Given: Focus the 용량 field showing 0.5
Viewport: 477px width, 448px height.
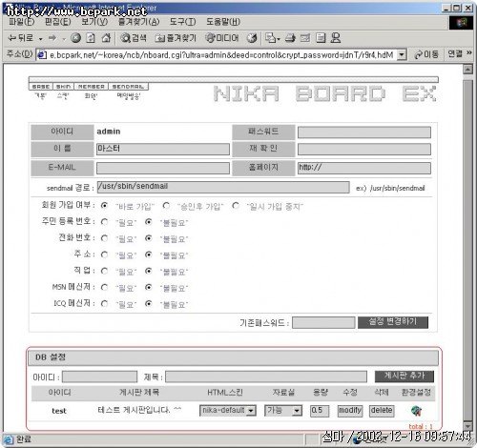Looking at the screenshot, I should click(x=320, y=411).
